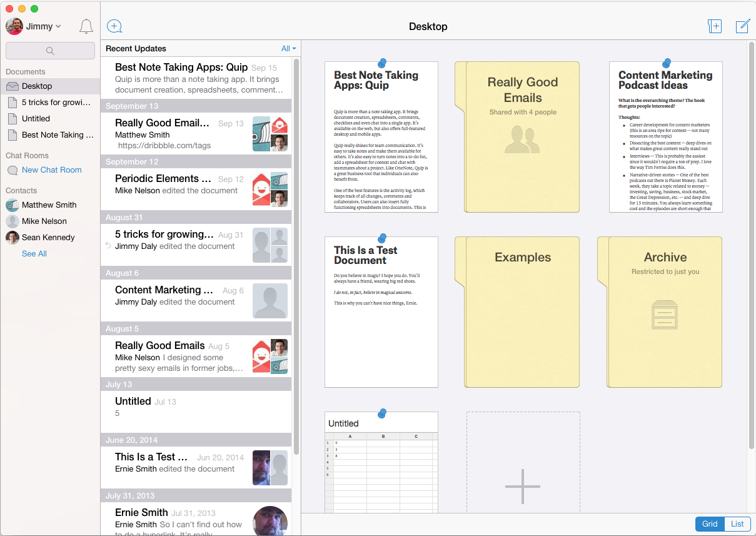Open the New Chat Room speech bubble icon
Image resolution: width=756 pixels, height=536 pixels.
click(x=13, y=169)
